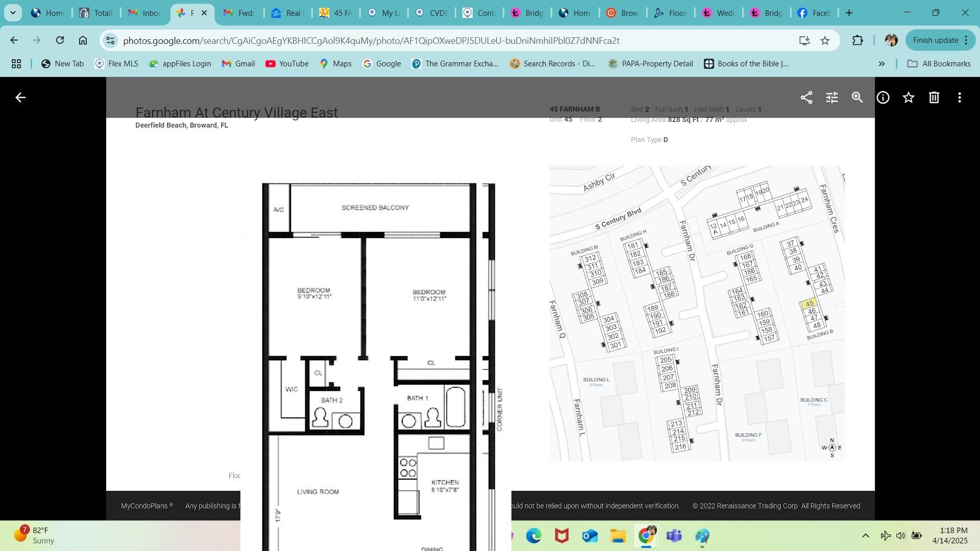This screenshot has height=551, width=980.
Task: Open New Tab bookmark
Action: (x=62, y=64)
